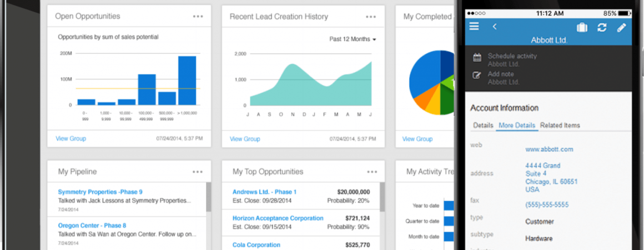The image size is (644, 250).
Task: Click the Abbott Ltd. title in phone header
Action: (549, 41)
